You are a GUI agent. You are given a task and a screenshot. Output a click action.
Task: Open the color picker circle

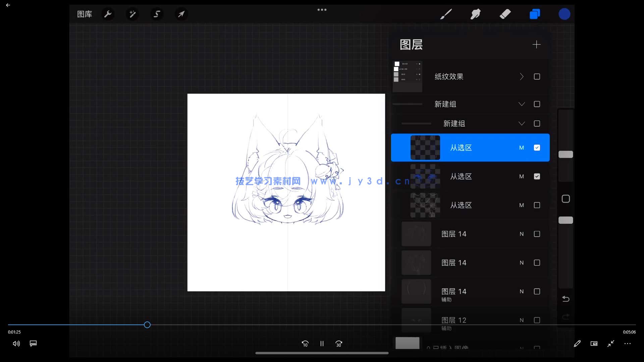[565, 14]
